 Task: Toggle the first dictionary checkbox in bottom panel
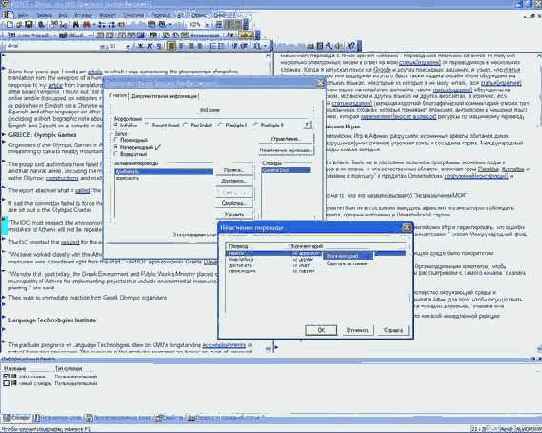6,376
